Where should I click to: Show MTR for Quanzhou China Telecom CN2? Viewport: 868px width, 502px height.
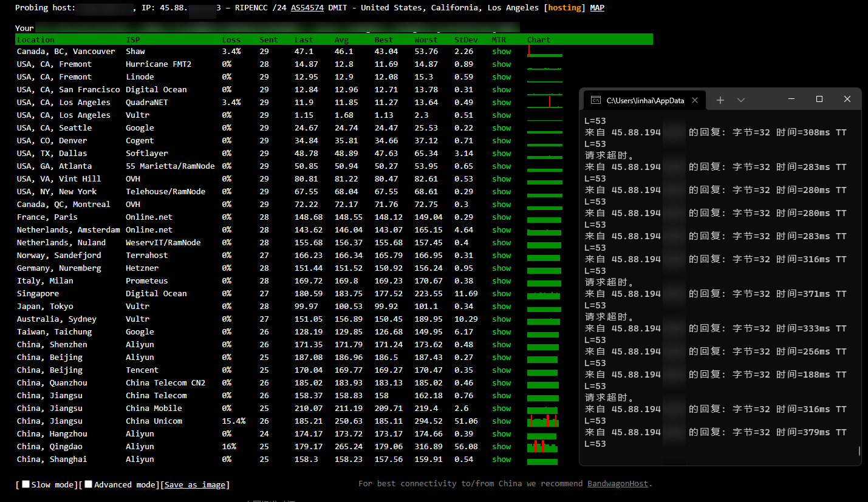502,383
